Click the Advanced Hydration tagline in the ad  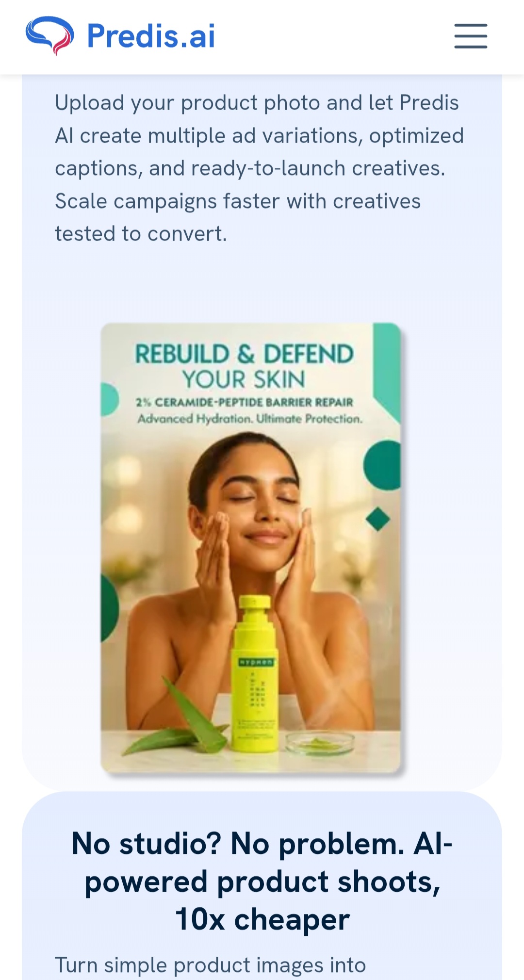click(x=250, y=419)
